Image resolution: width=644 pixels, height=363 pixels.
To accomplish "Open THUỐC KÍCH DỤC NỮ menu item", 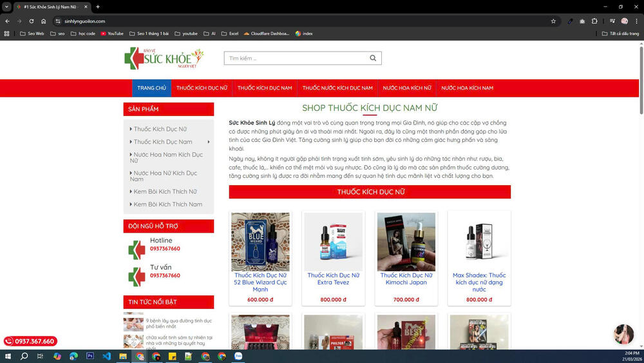I will (x=202, y=88).
